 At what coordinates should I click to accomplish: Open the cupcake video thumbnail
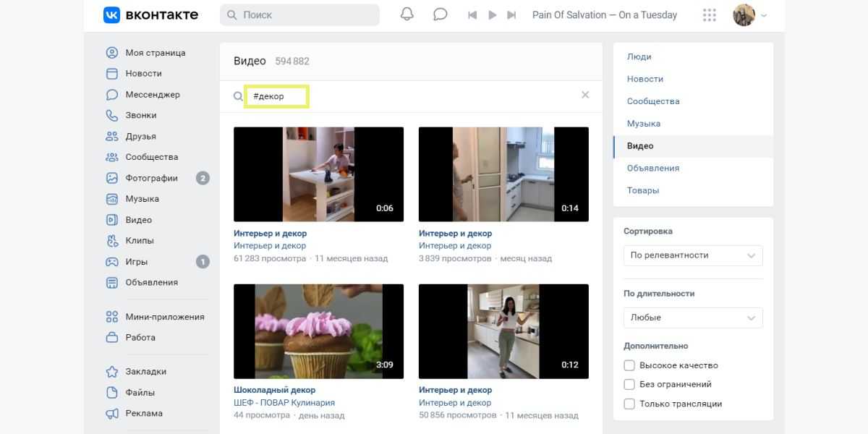click(318, 331)
